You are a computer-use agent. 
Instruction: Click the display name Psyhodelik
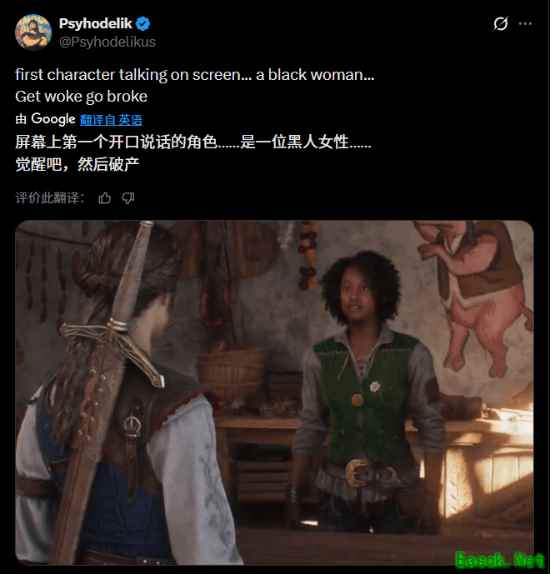(x=95, y=24)
